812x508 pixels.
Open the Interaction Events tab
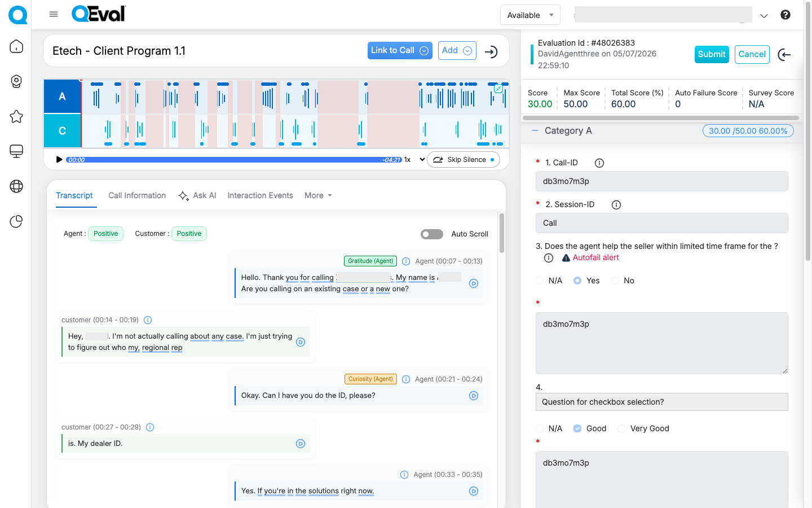260,195
